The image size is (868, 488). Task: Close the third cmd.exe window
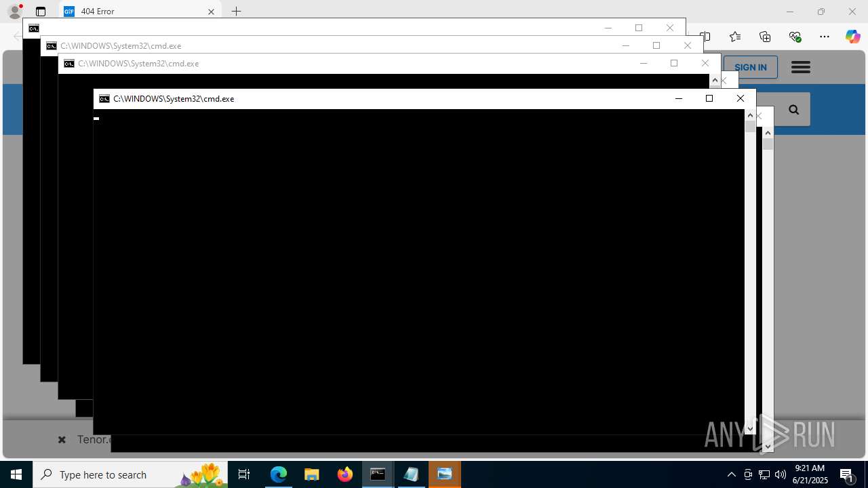pos(705,64)
